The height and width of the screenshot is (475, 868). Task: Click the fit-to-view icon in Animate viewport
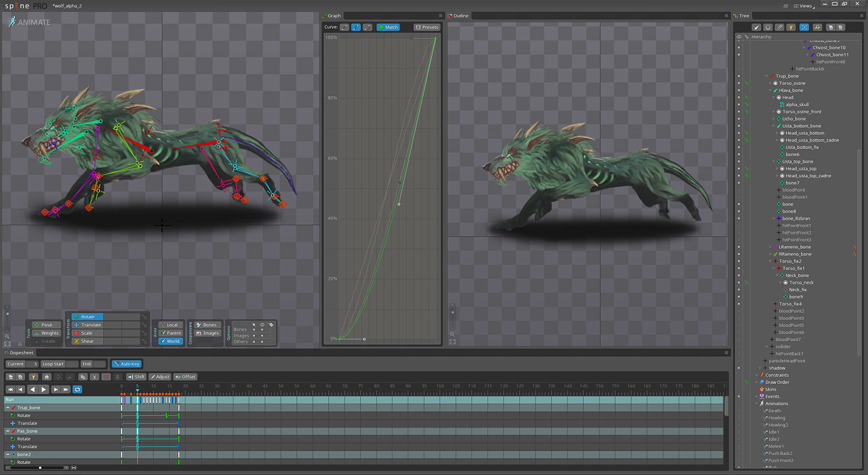point(8,344)
